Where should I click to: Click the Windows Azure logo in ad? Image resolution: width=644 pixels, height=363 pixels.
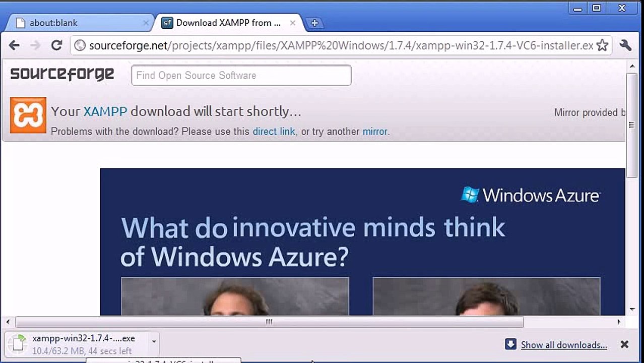[530, 195]
